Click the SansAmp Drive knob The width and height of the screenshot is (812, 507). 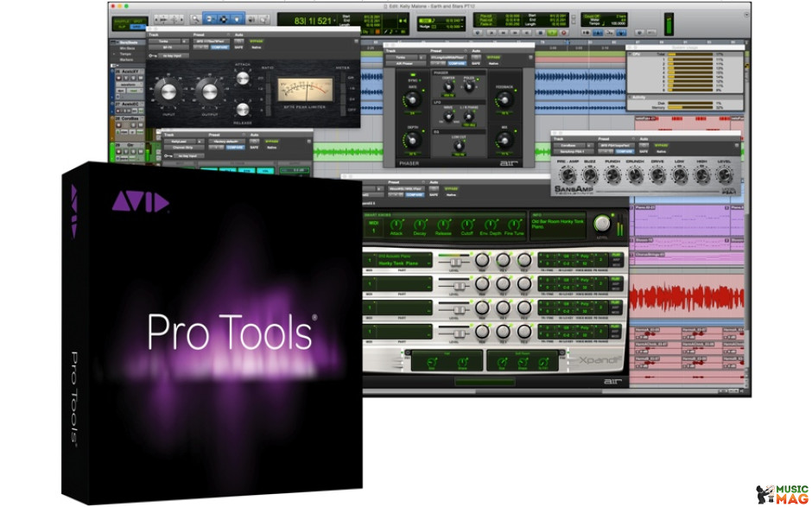pos(657,175)
